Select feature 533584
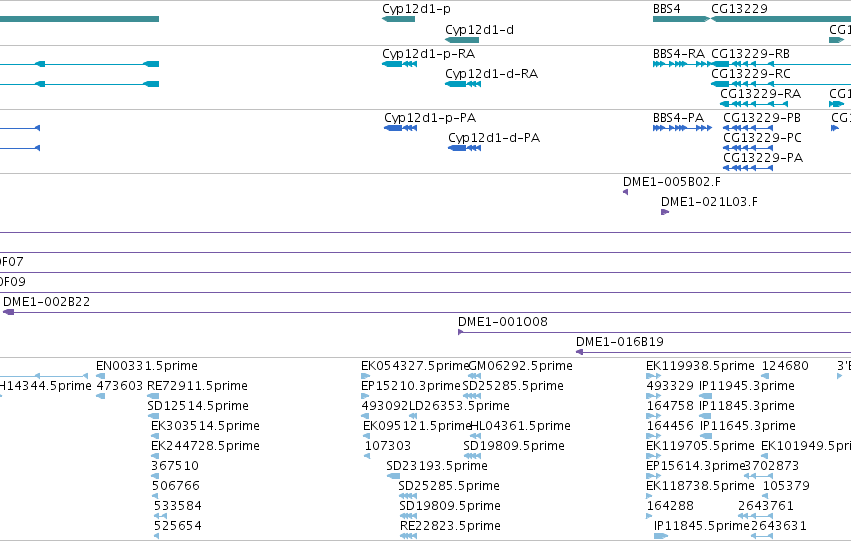Viewport: 851px width, 541px height. (177, 506)
